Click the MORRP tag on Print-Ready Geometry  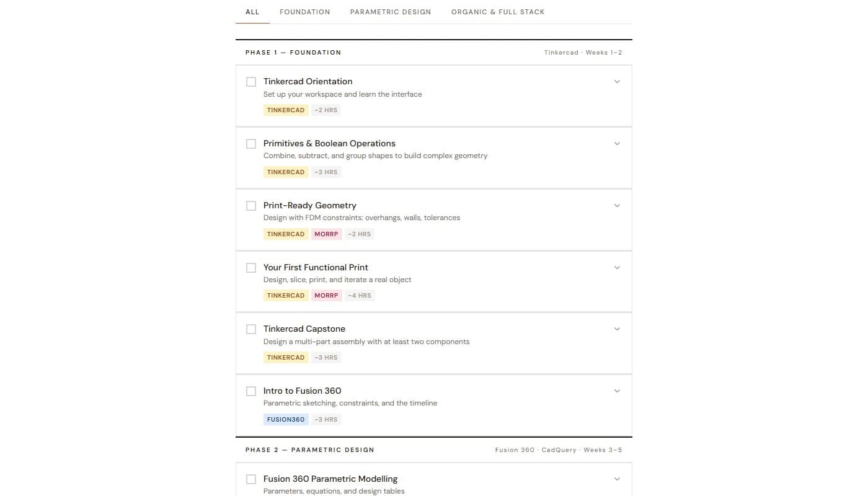(326, 234)
